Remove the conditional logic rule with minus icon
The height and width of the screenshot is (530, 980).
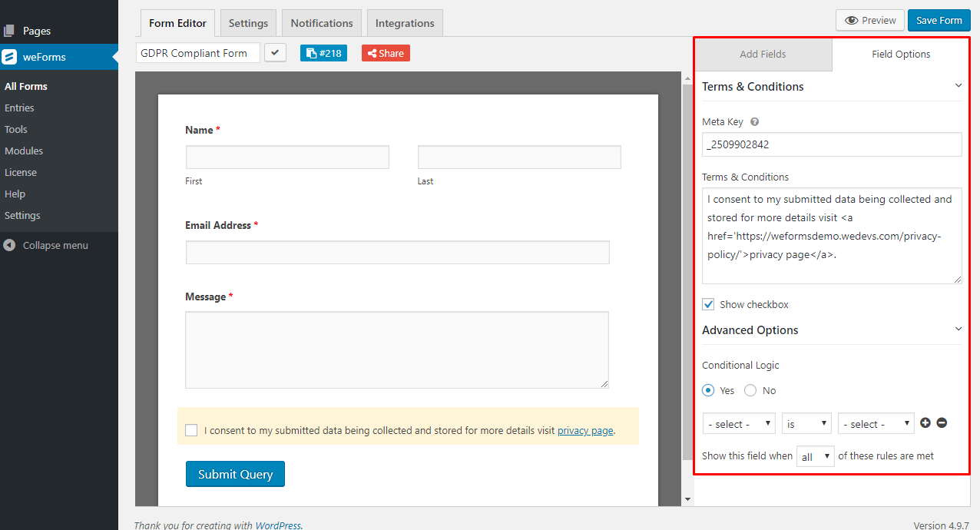tap(942, 423)
